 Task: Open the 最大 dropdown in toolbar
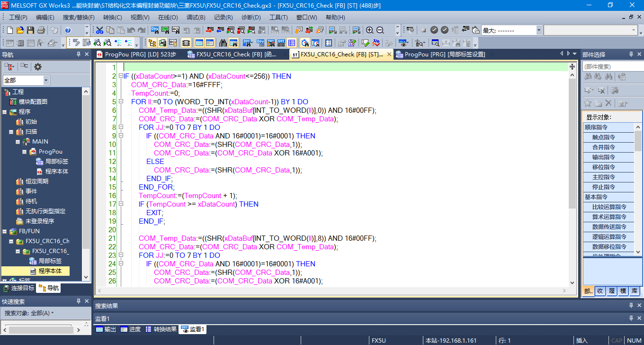(539, 30)
